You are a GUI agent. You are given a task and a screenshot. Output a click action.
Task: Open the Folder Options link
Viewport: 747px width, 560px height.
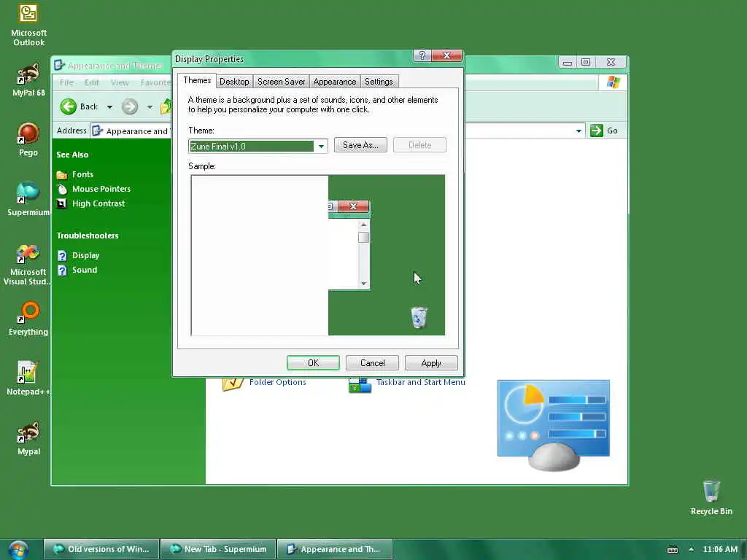[x=278, y=382]
